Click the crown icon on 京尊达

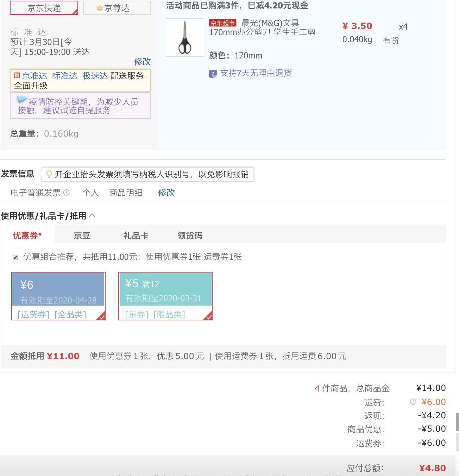pos(100,8)
